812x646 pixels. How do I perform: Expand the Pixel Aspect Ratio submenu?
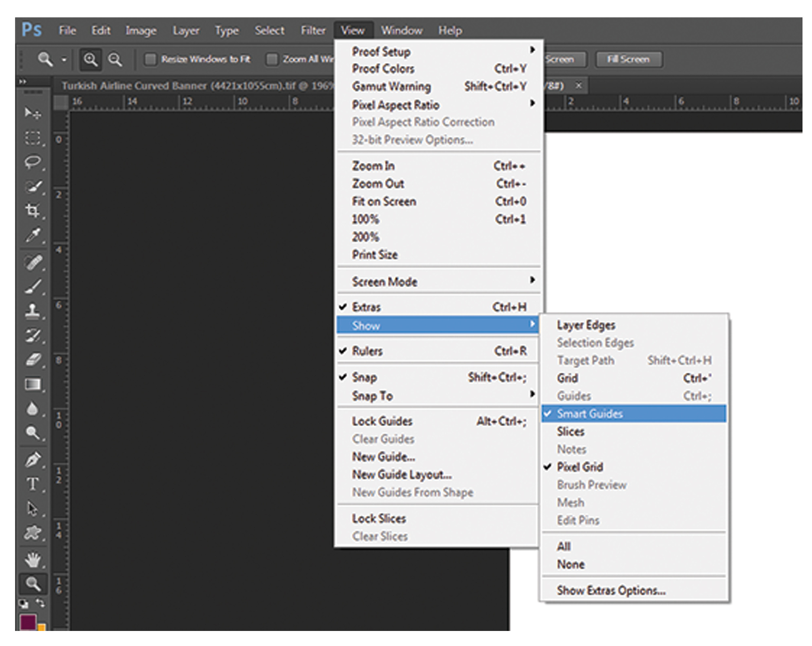pos(438,105)
